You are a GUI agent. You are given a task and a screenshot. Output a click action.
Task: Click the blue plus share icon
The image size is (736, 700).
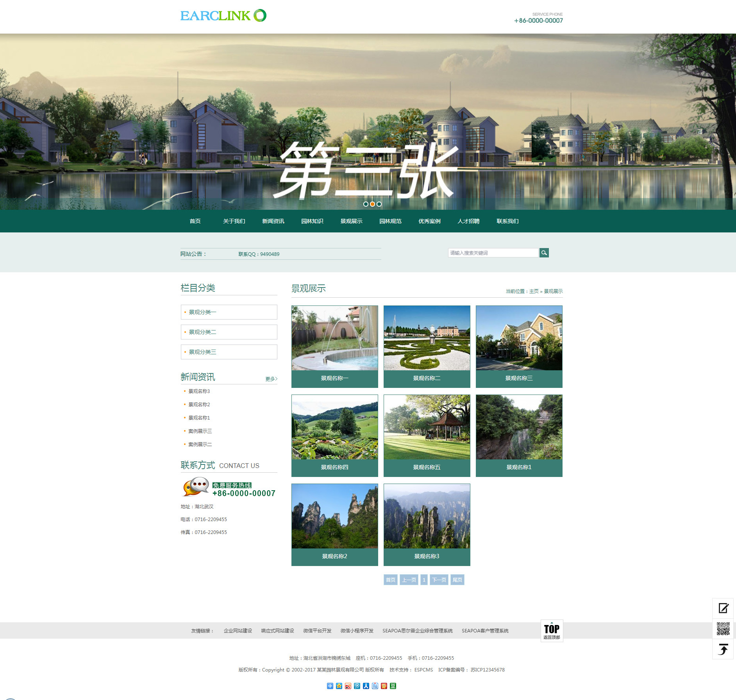coord(330,686)
